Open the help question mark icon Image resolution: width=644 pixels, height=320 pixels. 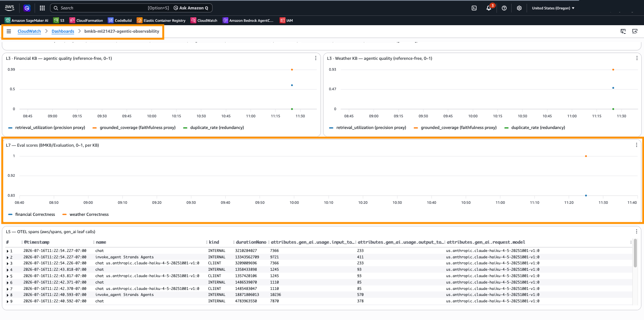(504, 8)
